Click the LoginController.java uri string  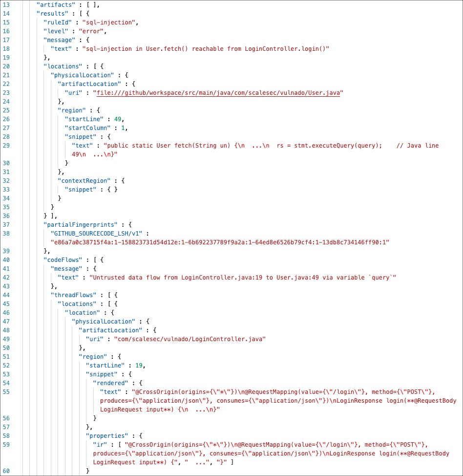click(x=190, y=339)
